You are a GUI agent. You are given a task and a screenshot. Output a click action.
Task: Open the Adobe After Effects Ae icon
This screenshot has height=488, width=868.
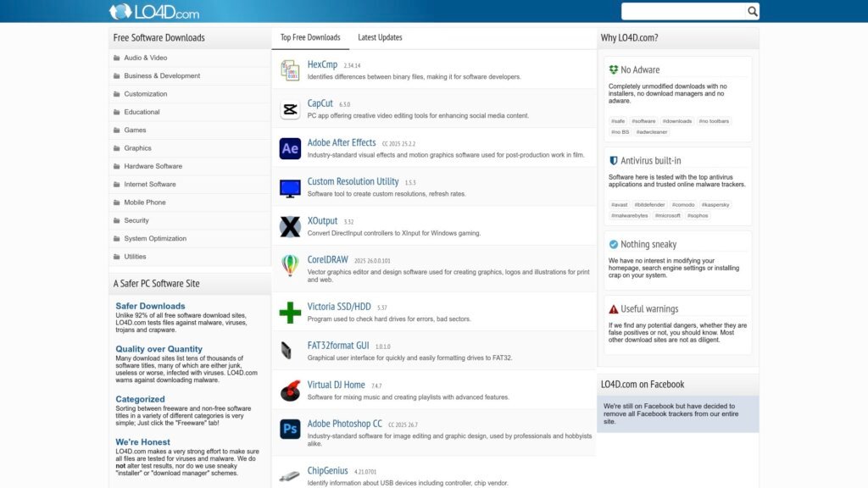[290, 148]
